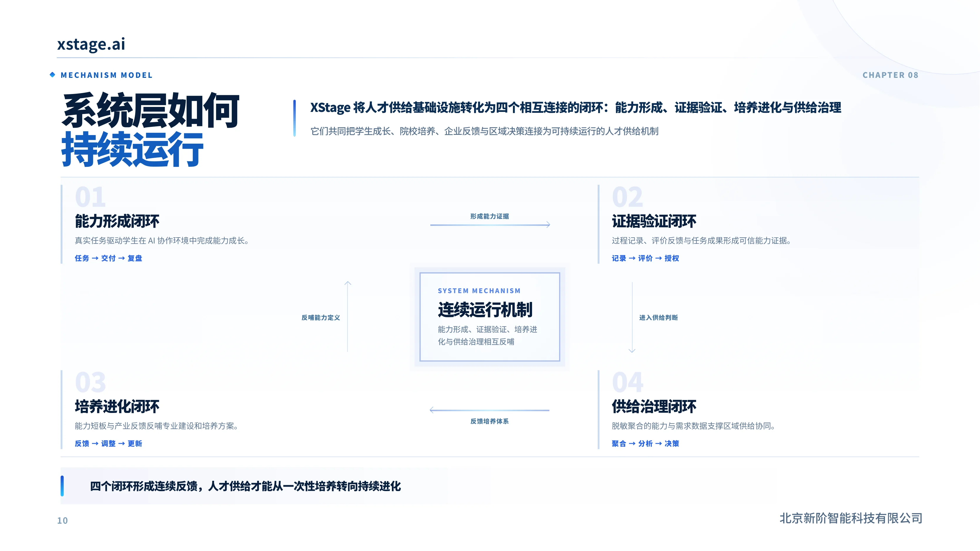Click the xstage.ai logo text
The width and height of the screenshot is (980, 551).
(x=91, y=44)
